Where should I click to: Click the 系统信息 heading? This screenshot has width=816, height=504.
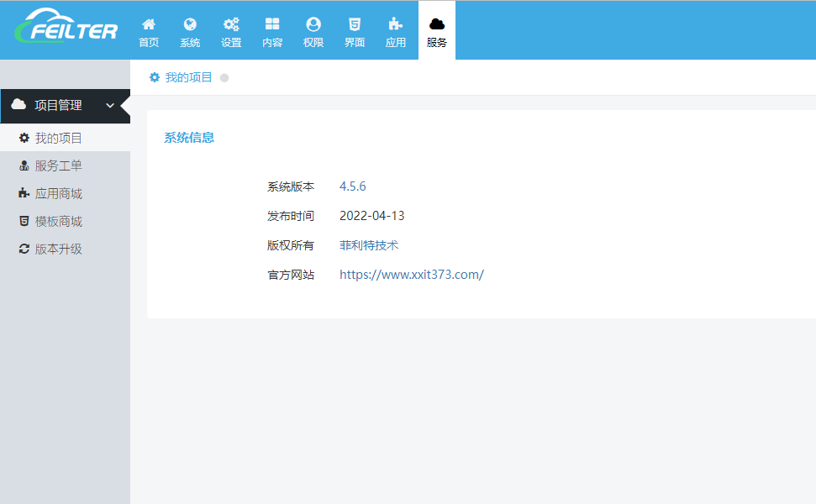189,137
